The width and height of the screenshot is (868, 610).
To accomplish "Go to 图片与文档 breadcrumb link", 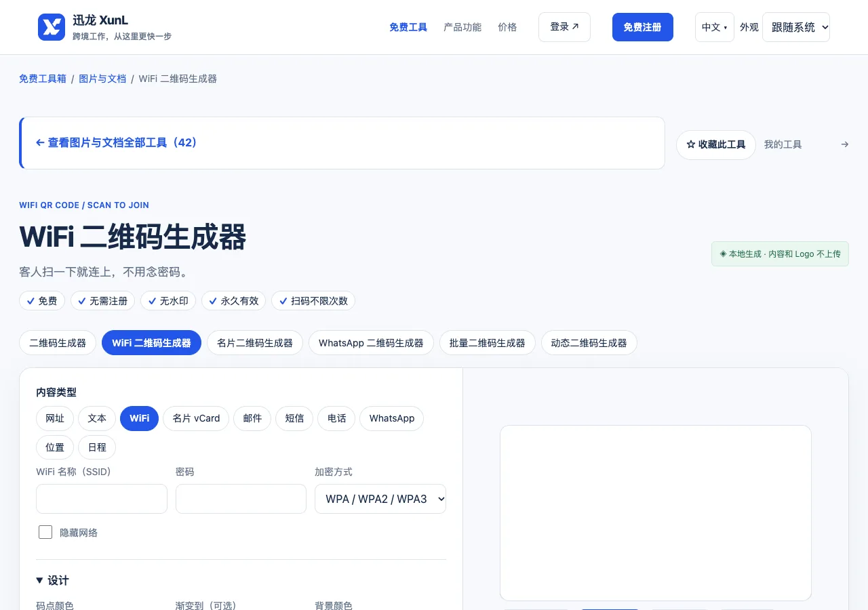I will click(102, 79).
